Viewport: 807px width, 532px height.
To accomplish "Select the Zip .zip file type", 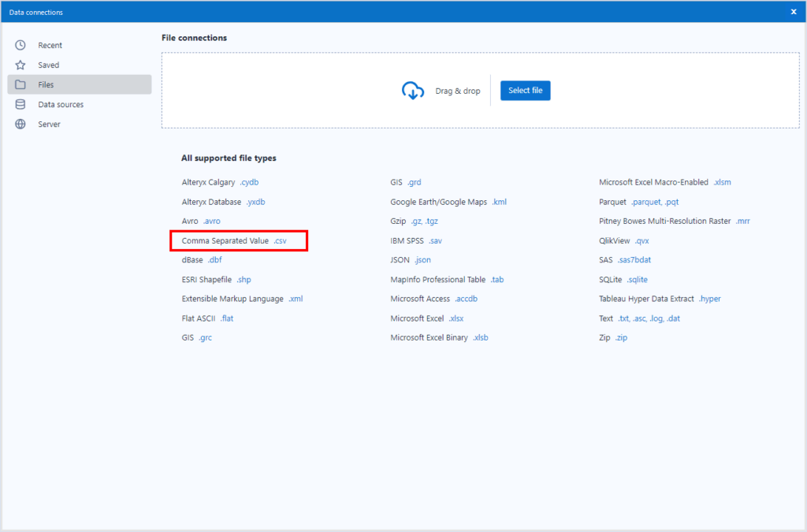I will point(613,337).
